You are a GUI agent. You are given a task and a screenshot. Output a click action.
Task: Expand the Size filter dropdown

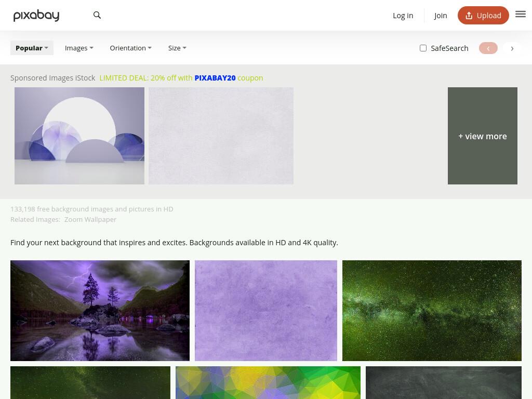click(177, 48)
